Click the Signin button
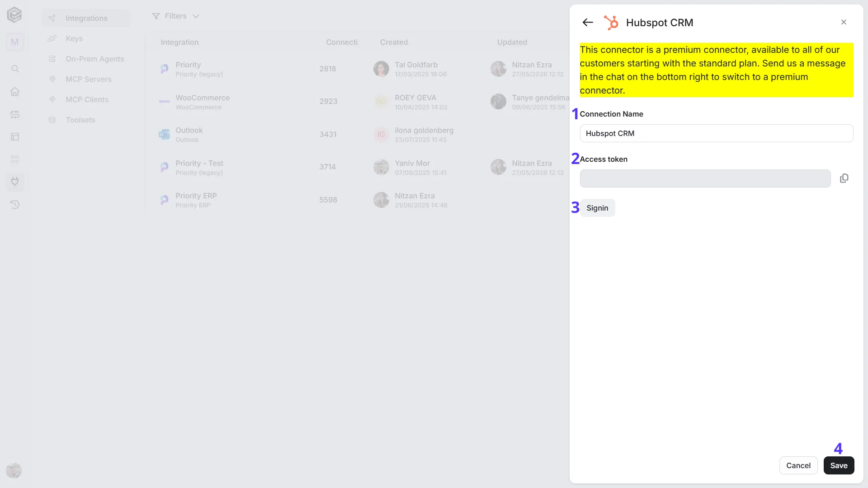868x488 pixels. pyautogui.click(x=597, y=208)
